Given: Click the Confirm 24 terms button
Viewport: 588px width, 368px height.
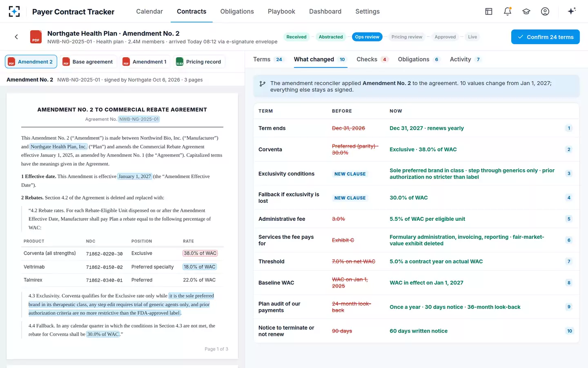Looking at the screenshot, I should click(x=546, y=37).
